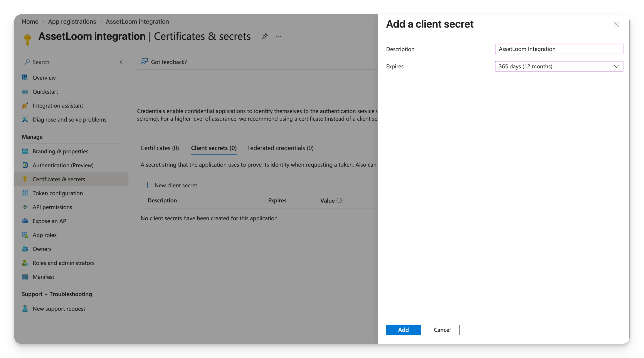Open Certificates & secrets in sidebar

71,179
